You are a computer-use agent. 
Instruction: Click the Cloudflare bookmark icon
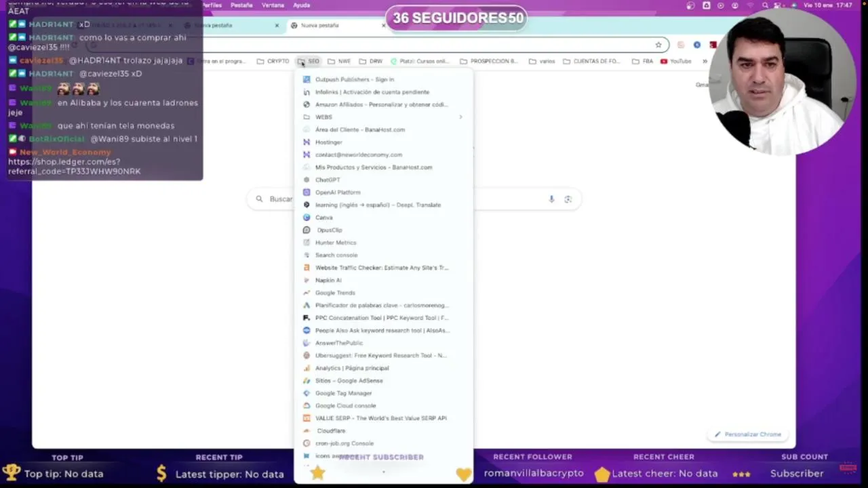(307, 430)
